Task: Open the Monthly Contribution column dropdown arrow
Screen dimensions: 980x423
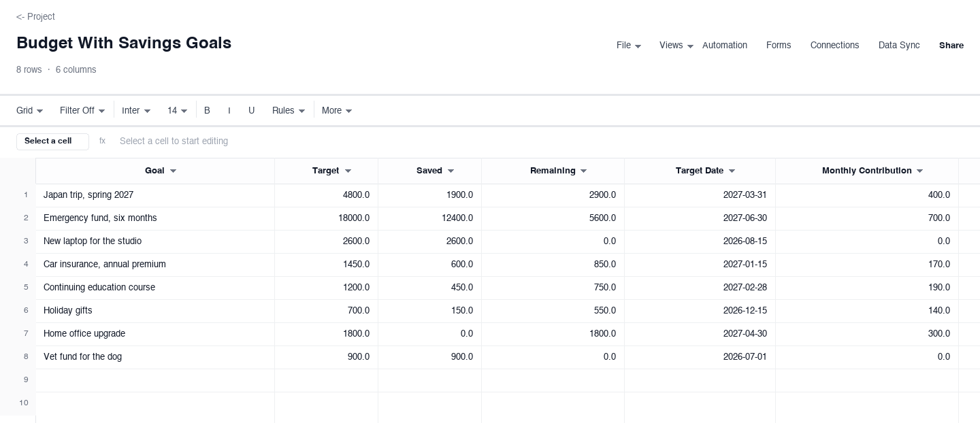Action: click(919, 171)
